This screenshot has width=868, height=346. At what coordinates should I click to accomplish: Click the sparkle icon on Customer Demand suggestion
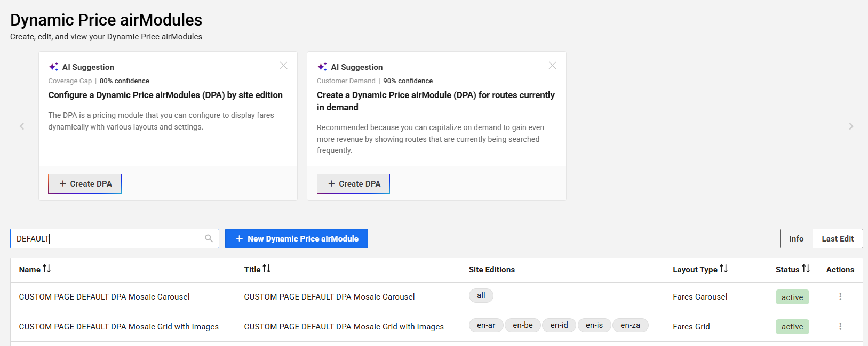(322, 67)
